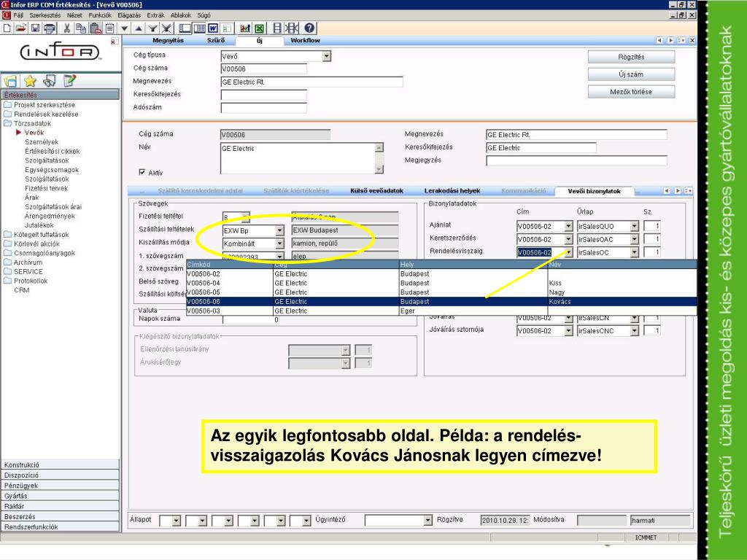The image size is (747, 560).
Task: Open the Szerkesztés menu
Action: [x=45, y=15]
